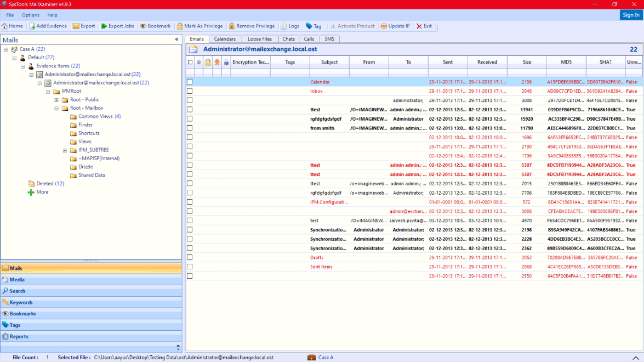Click the Tag icon in the toolbar
Image resolution: width=644 pixels, height=362 pixels.
coord(309,26)
